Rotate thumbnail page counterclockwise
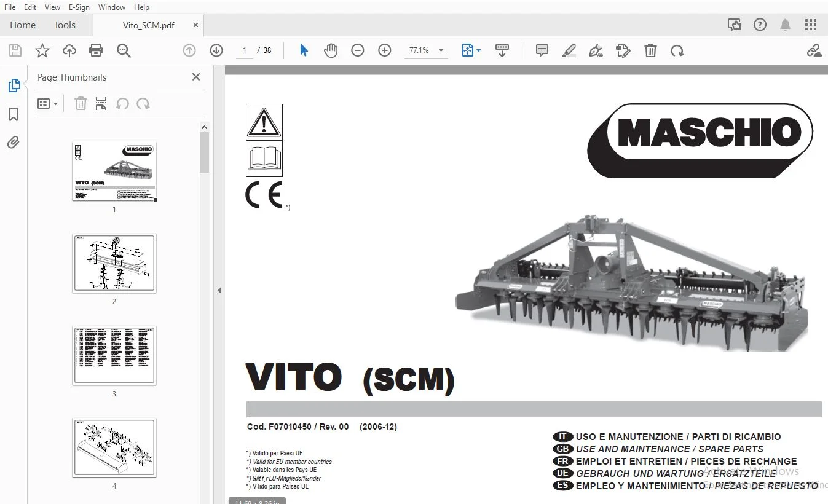The image size is (828, 504). (122, 104)
